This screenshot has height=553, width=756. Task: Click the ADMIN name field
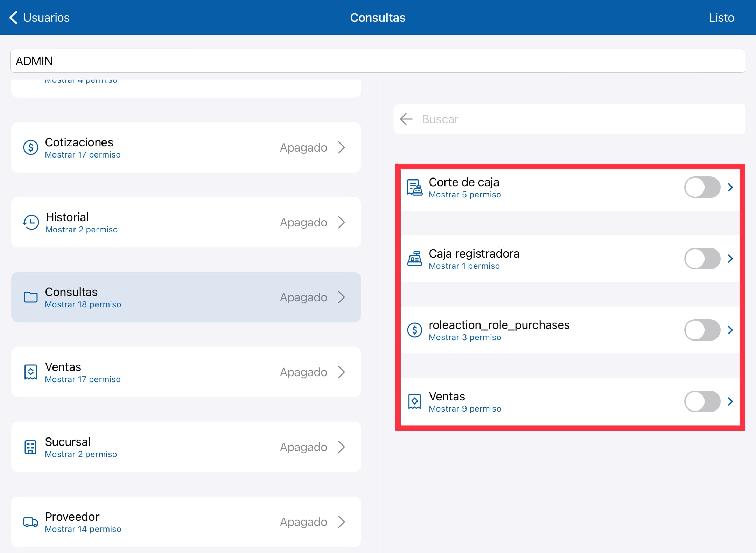(x=378, y=61)
